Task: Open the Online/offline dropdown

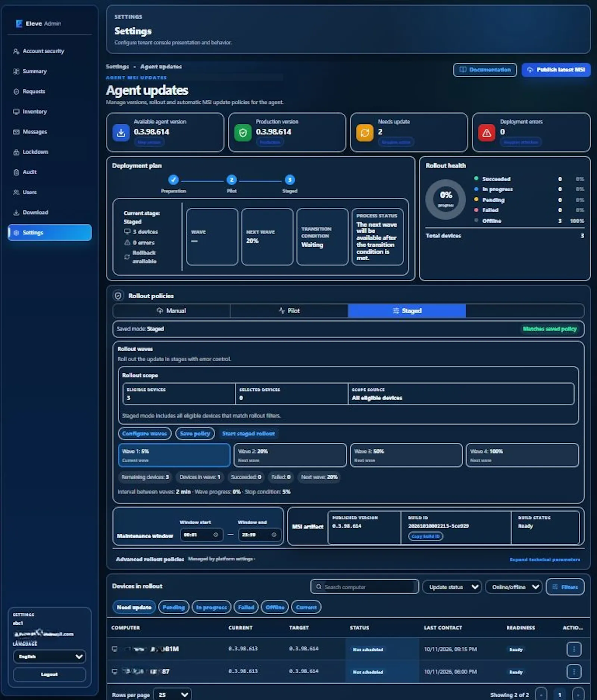Action: [514, 587]
